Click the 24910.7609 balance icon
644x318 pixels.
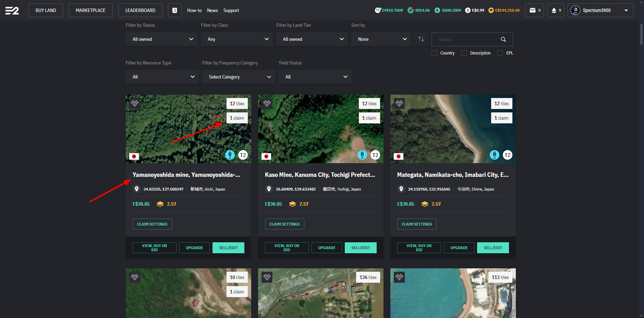378,10
